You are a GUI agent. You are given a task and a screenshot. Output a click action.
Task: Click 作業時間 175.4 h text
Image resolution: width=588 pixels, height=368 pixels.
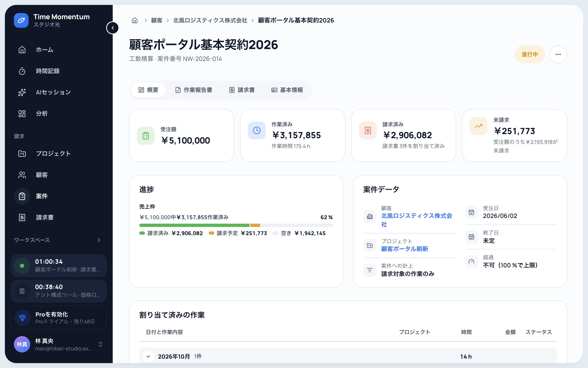(291, 146)
